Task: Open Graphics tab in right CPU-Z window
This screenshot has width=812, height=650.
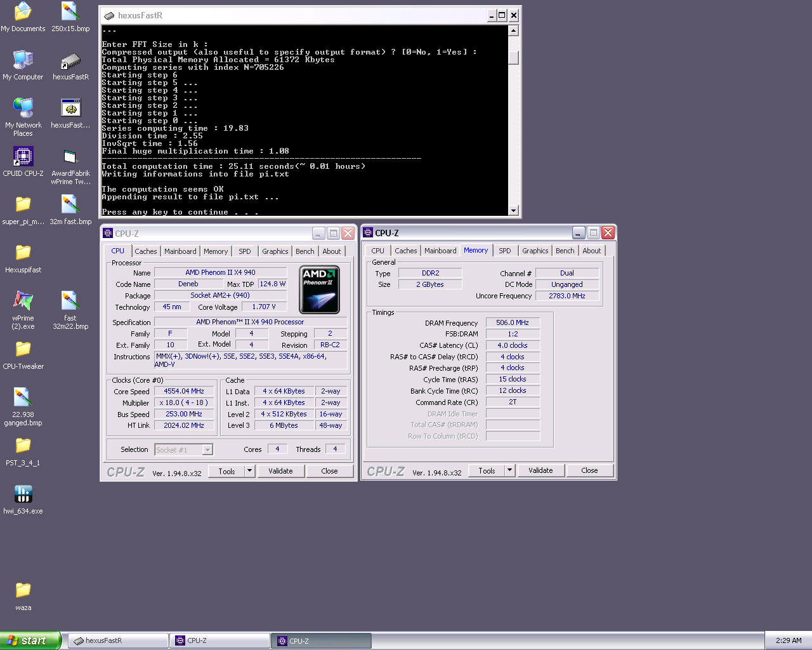Action: [535, 251]
